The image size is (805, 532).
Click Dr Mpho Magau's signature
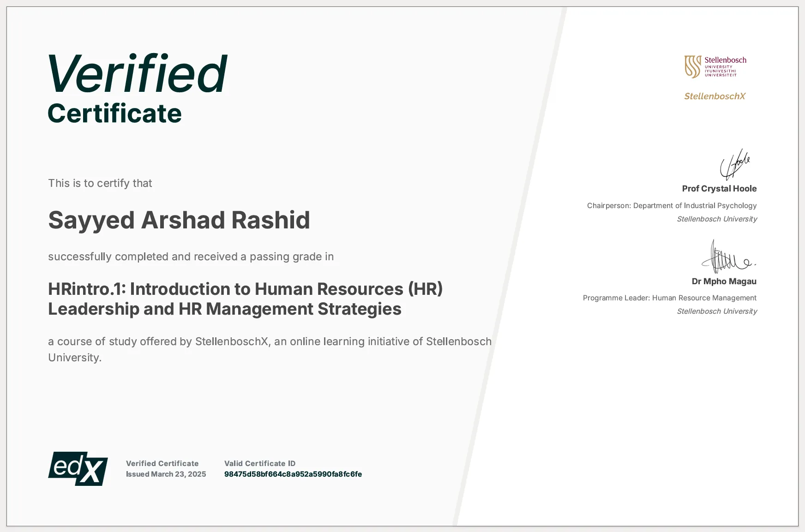pos(730,259)
